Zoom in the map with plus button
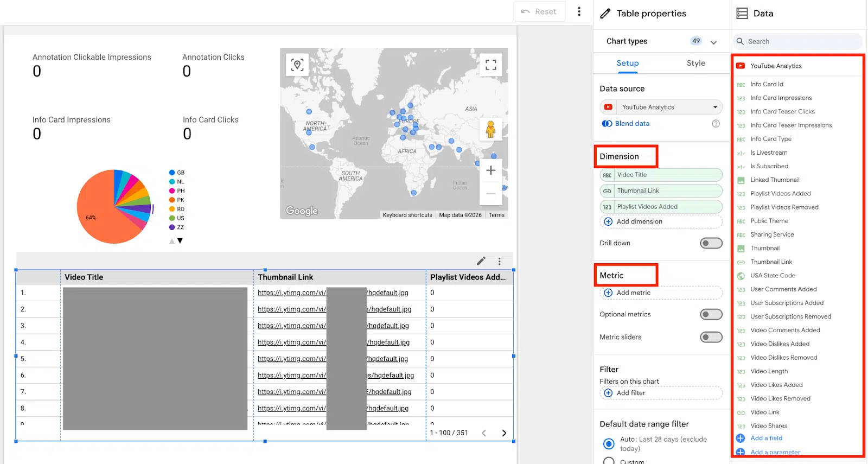Screen dimensions: 868x464 (x=491, y=170)
